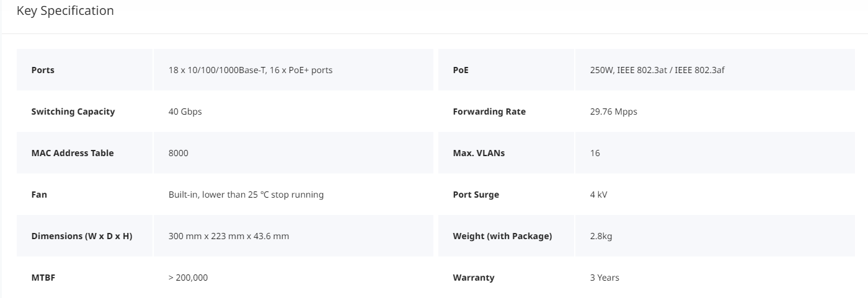Click the 40 Gbps value
The width and height of the screenshot is (868, 298).
pos(185,112)
